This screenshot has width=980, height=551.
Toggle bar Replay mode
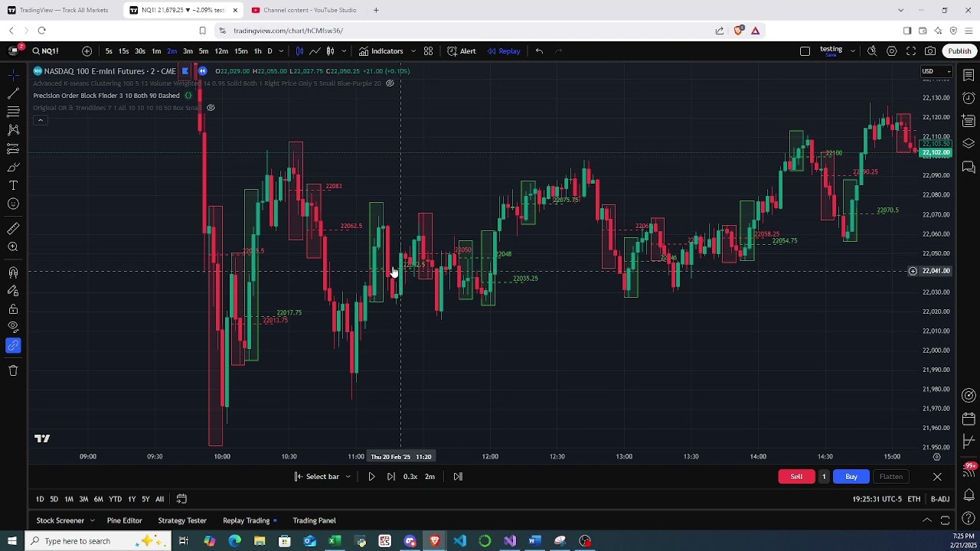pyautogui.click(x=504, y=51)
